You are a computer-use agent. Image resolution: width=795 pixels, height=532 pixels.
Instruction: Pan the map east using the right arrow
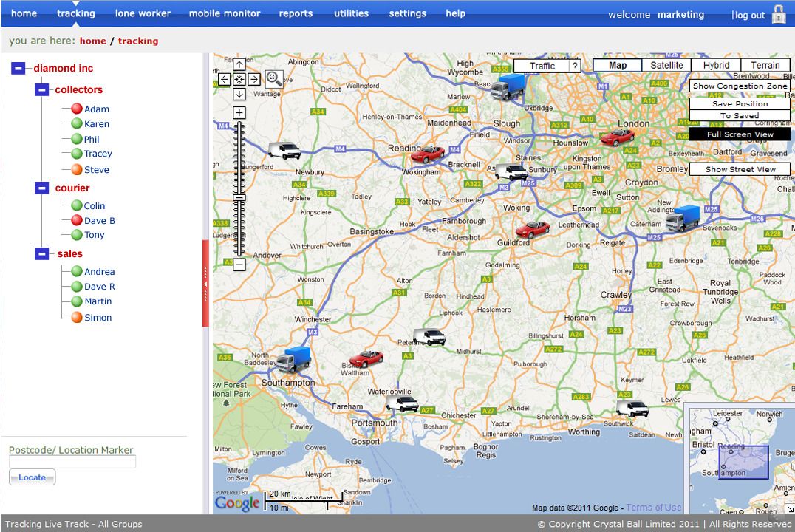(254, 79)
